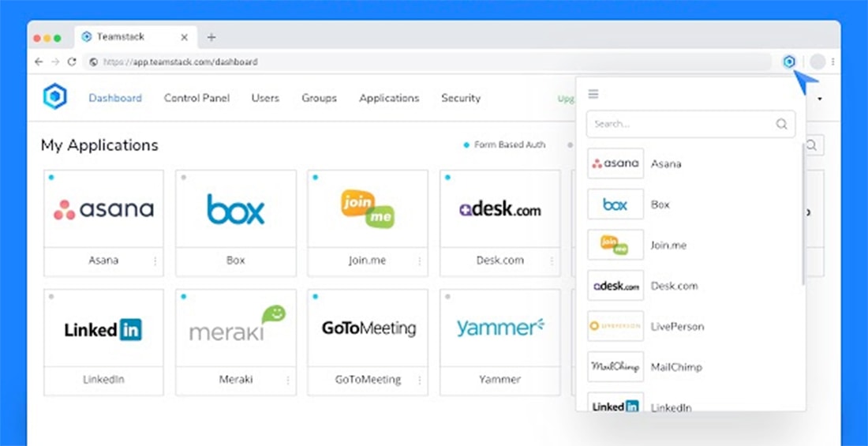Select LivePerson text in popup list
This screenshot has height=446, width=868.
click(x=678, y=326)
